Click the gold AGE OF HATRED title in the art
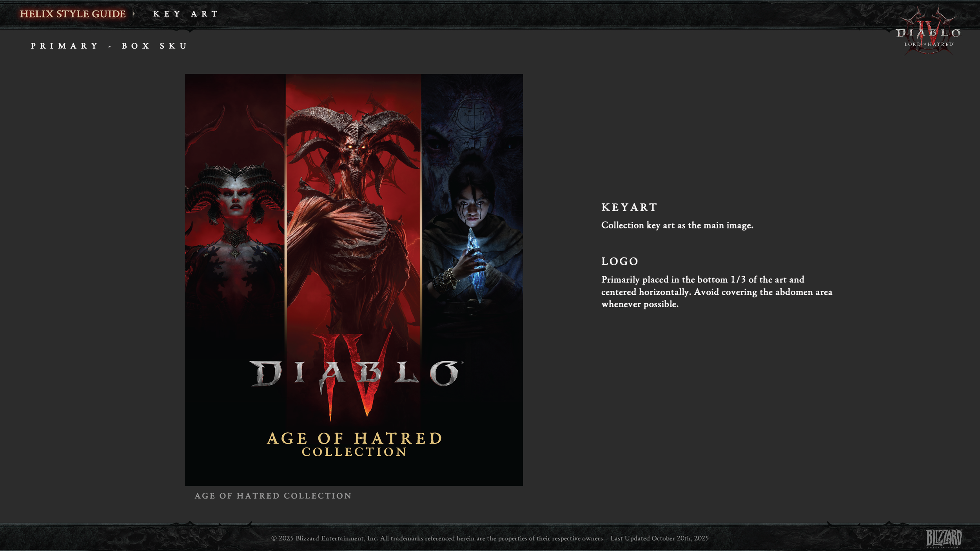Image resolution: width=980 pixels, height=551 pixels. (354, 438)
